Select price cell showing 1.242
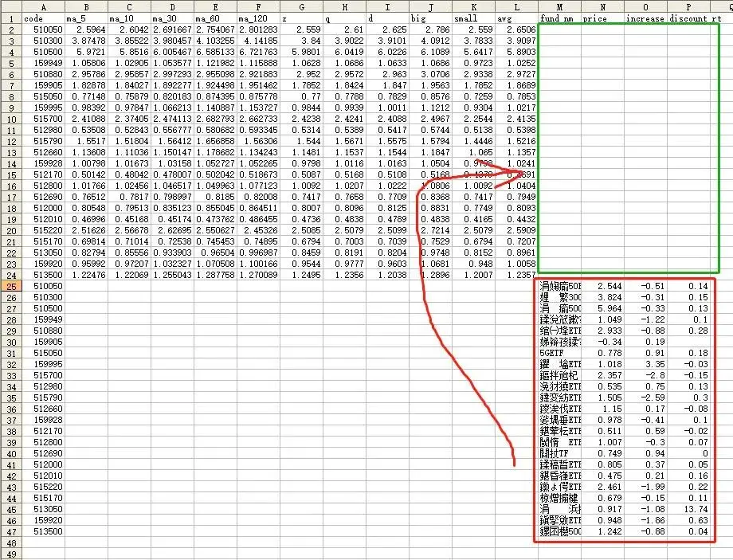 tap(602, 531)
